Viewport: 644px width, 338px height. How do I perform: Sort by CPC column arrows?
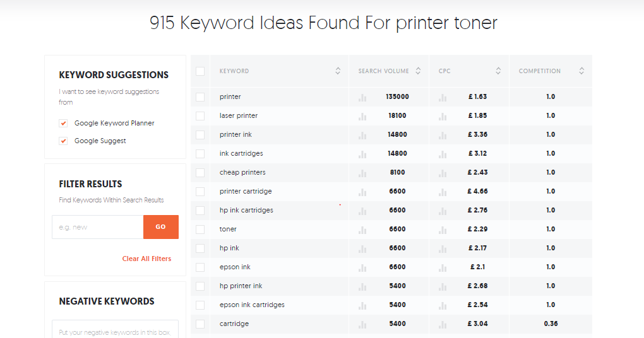498,71
